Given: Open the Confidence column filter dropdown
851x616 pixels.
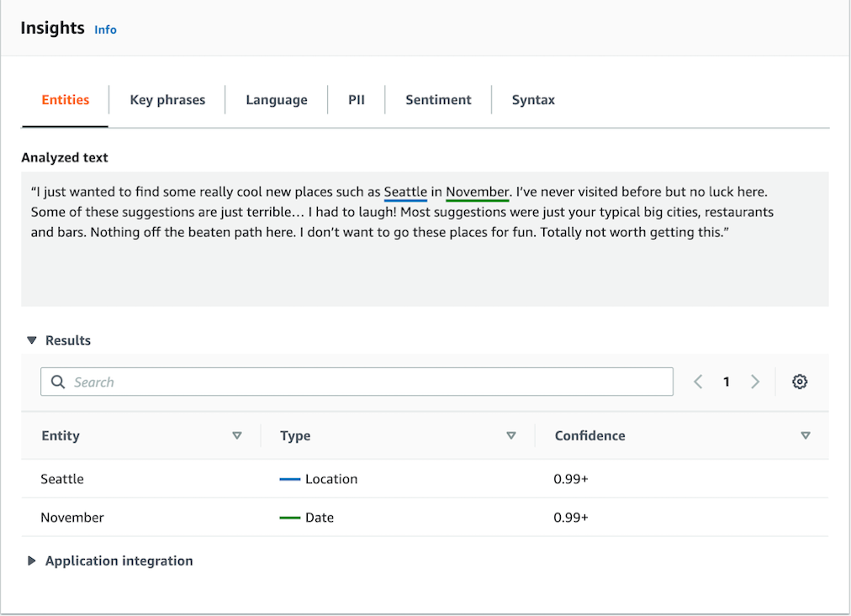Looking at the screenshot, I should pyautogui.click(x=806, y=435).
